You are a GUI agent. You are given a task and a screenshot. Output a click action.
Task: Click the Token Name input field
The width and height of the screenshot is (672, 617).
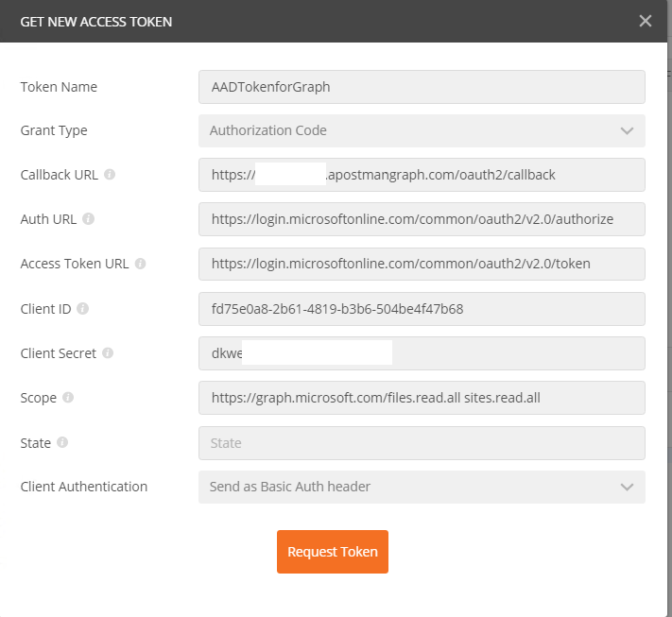point(422,87)
